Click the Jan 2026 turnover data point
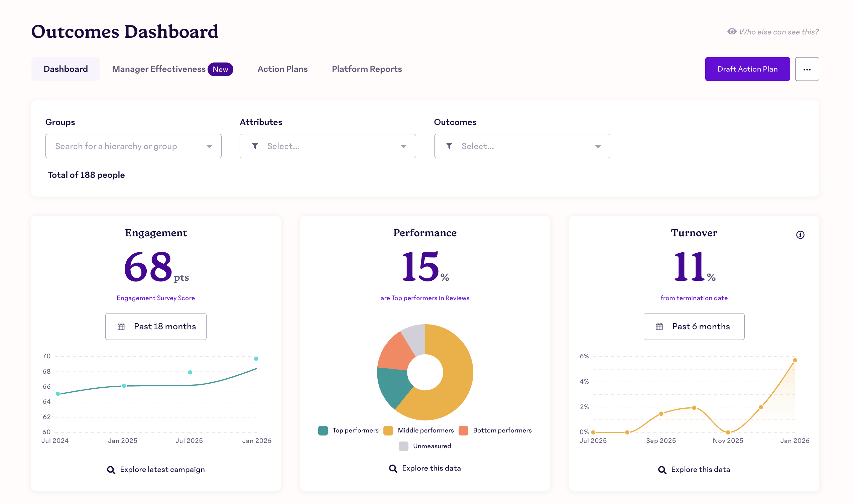This screenshot has height=504, width=853. tap(795, 360)
